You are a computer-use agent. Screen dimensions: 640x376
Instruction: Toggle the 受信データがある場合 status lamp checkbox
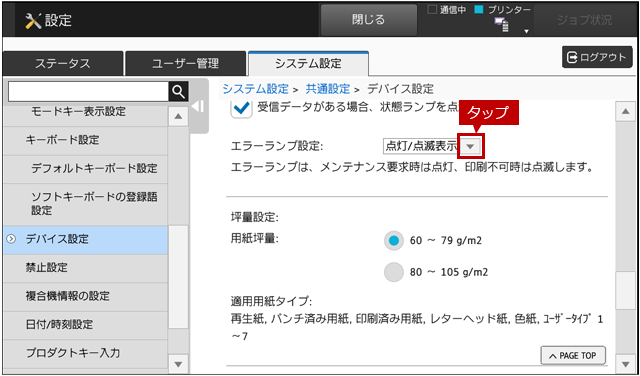pyautogui.click(x=241, y=108)
